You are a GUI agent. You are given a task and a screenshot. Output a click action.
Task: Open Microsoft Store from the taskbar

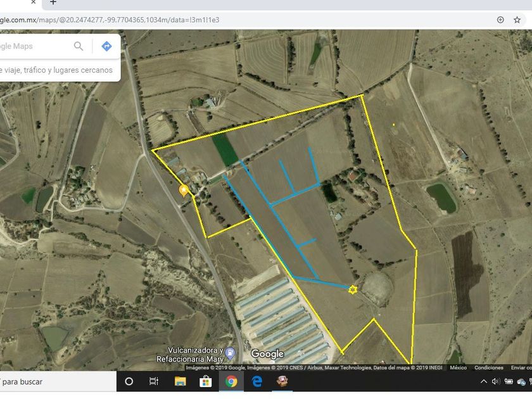coord(205,381)
